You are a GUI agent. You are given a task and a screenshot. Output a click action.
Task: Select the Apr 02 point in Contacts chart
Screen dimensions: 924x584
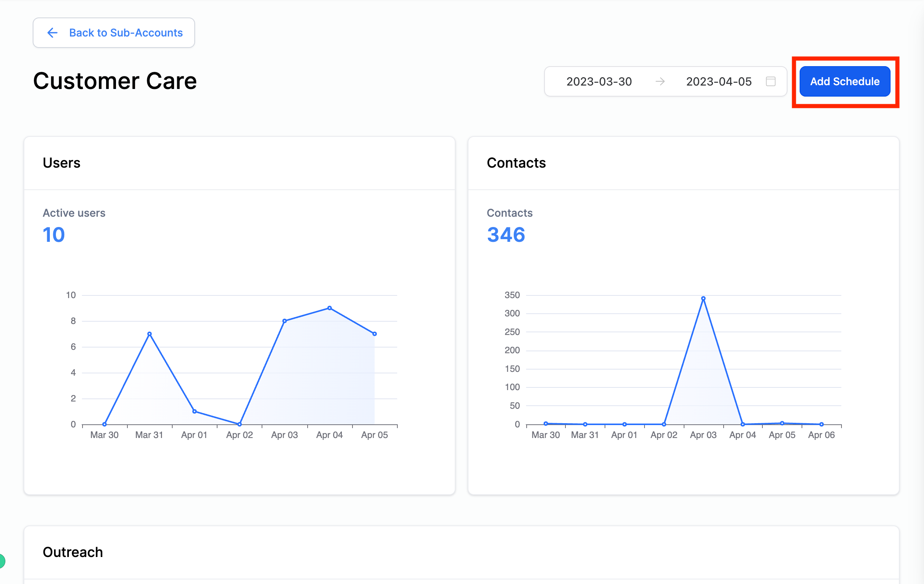664,424
